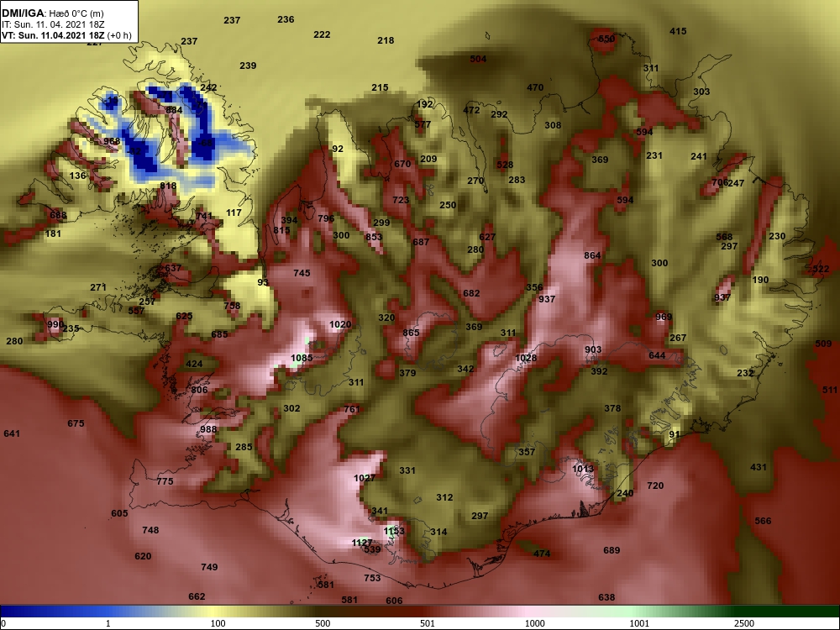840x630 pixels.
Task: Select the height value '1085'
Action: click(x=302, y=358)
